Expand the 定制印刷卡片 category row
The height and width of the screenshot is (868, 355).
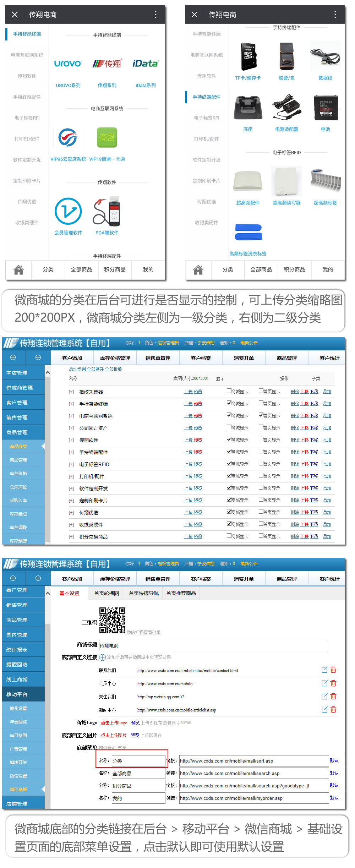click(71, 501)
